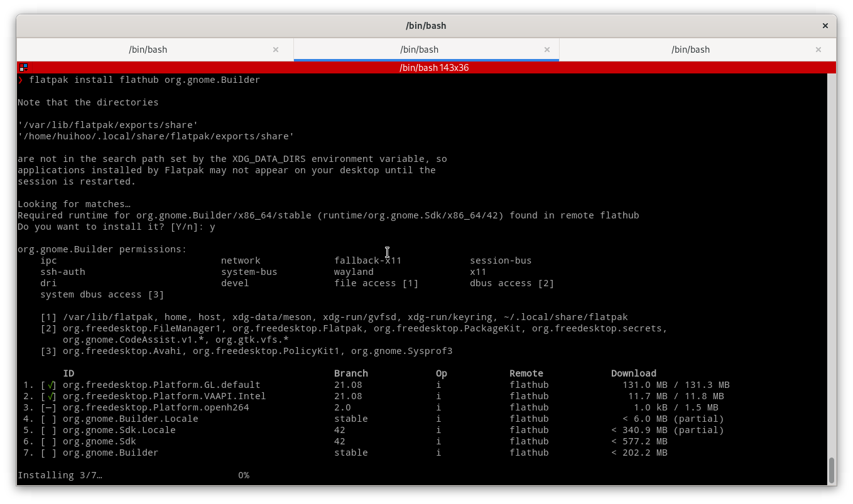Switch to the first /bin/bash tab
Viewport: 853px width, 504px height.
click(x=148, y=50)
